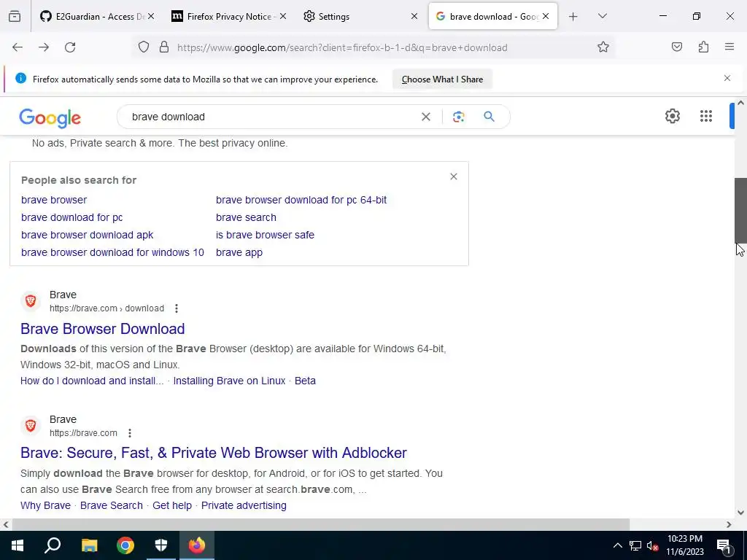Open the 'Get help' sitelink

(172, 506)
